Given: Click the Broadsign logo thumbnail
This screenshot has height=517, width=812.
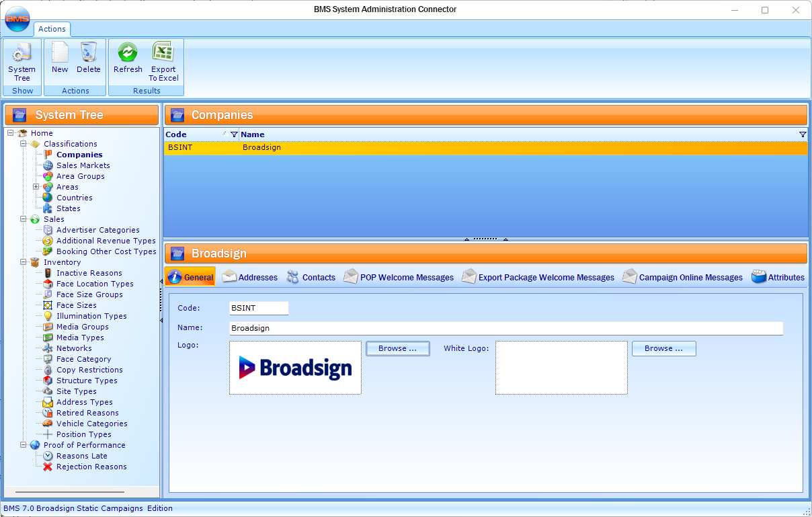Looking at the screenshot, I should 295,368.
